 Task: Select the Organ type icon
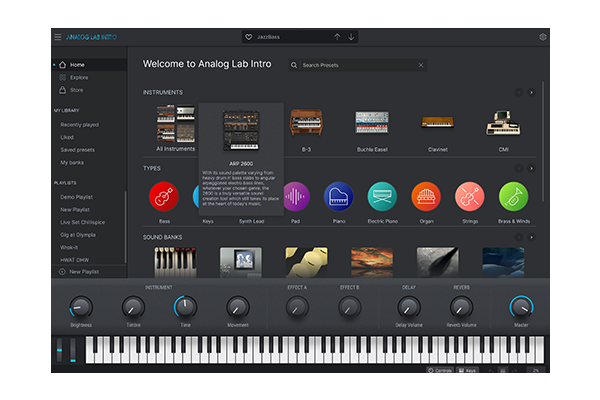(x=425, y=196)
